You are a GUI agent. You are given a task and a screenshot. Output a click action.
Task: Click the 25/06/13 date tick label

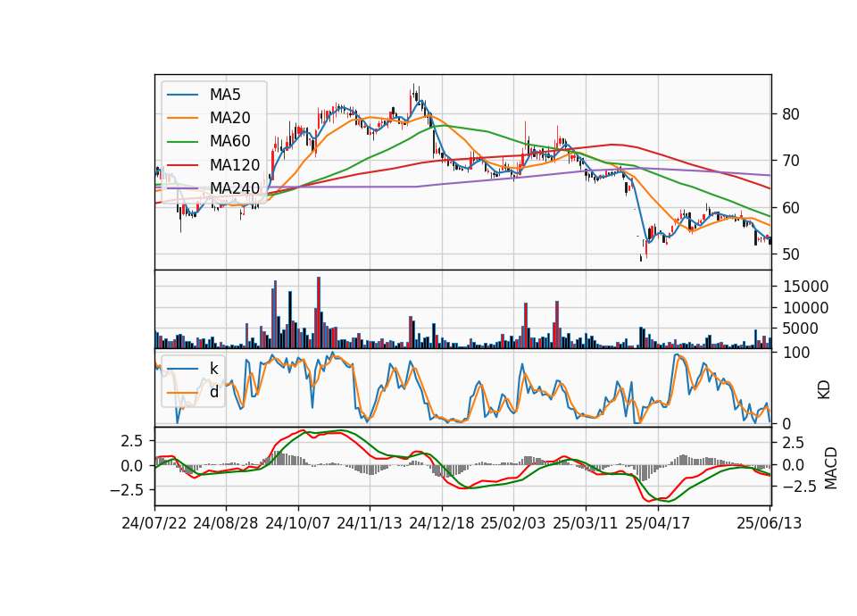[x=769, y=523]
